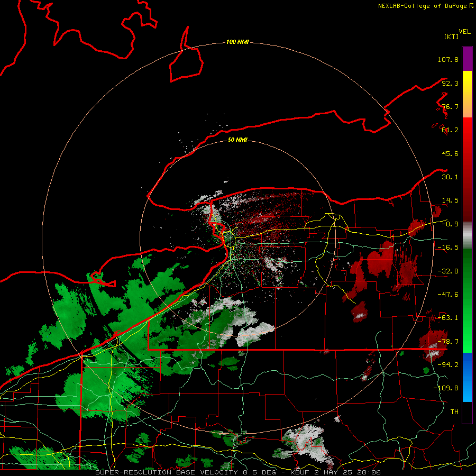Image resolution: width=476 pixels, height=476 pixels.
Task: Click the blue segment of the color bar
Action: tap(467, 377)
